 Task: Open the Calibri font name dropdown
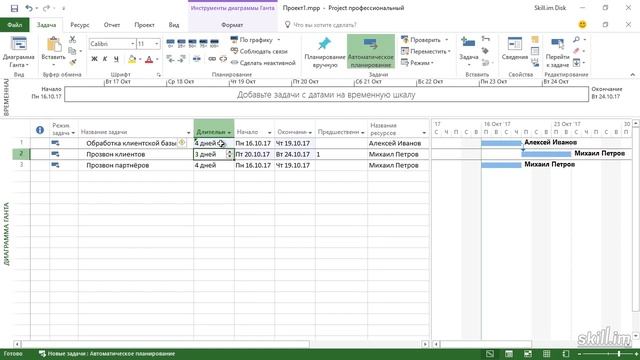[133, 44]
